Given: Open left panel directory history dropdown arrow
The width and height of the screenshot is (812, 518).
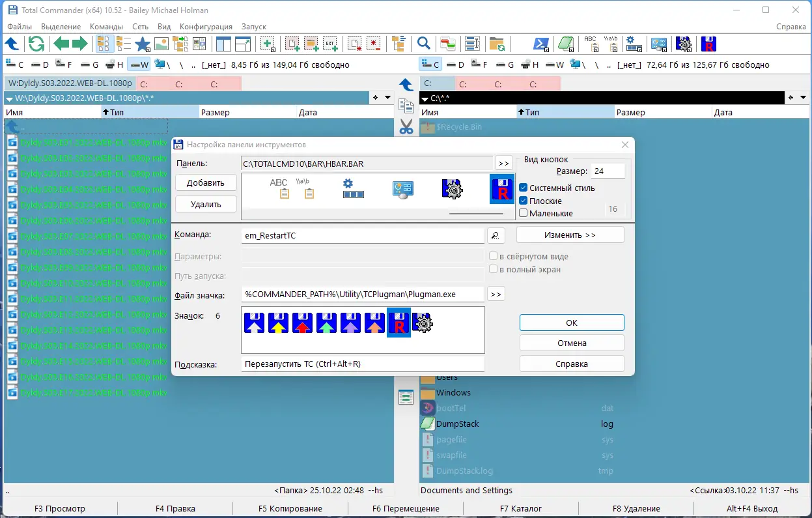Looking at the screenshot, I should click(x=388, y=98).
